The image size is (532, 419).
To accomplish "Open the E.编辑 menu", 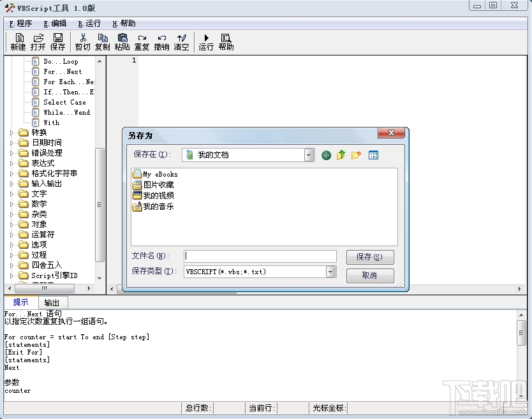I will [x=54, y=23].
